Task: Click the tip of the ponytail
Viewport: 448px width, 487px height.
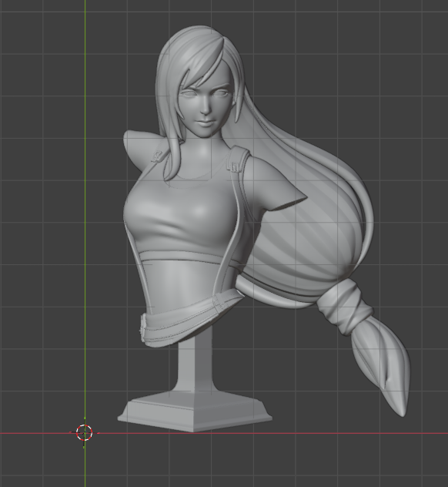Action: (x=401, y=412)
